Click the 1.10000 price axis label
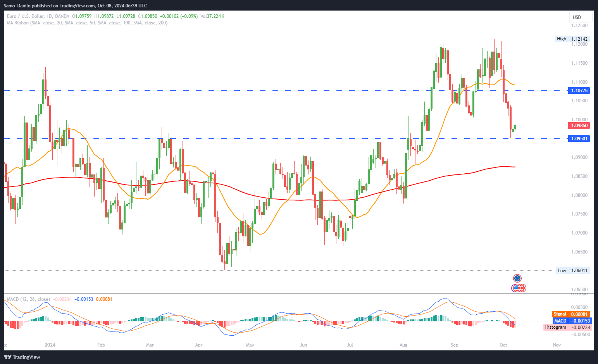The image size is (598, 364). [x=579, y=120]
